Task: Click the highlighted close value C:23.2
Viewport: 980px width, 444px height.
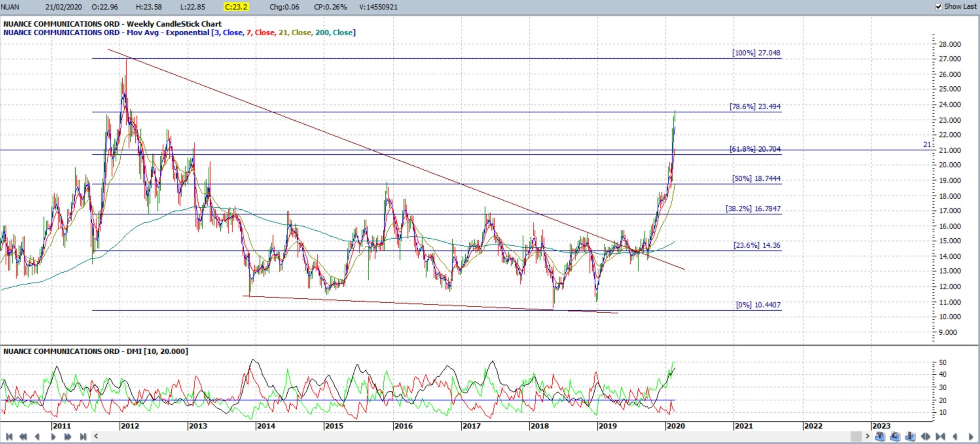Action: 237,7
